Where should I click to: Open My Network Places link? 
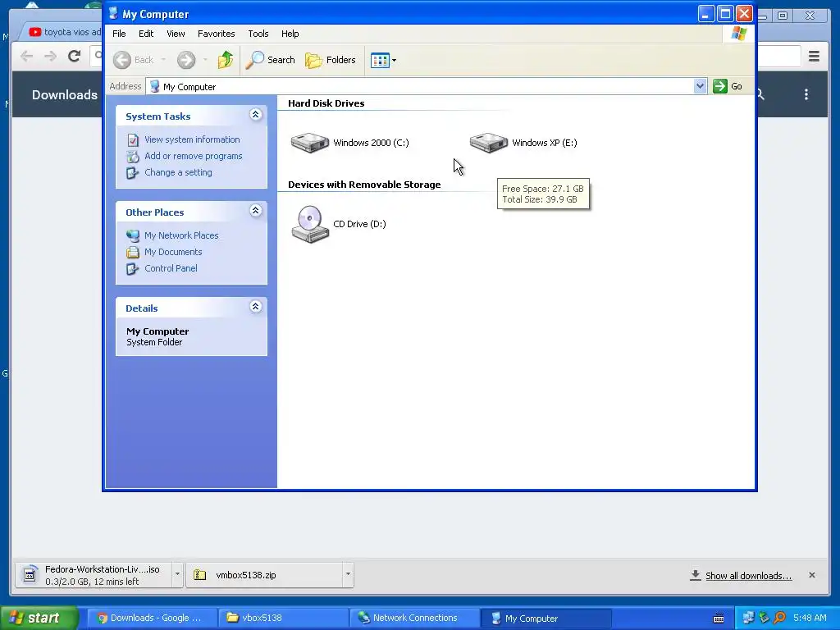pos(181,235)
